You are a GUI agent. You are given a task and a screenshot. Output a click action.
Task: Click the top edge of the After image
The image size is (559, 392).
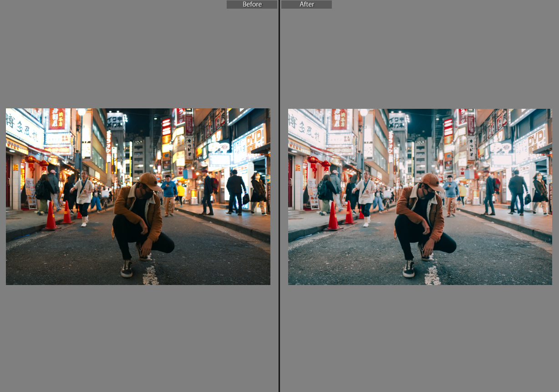coord(420,109)
